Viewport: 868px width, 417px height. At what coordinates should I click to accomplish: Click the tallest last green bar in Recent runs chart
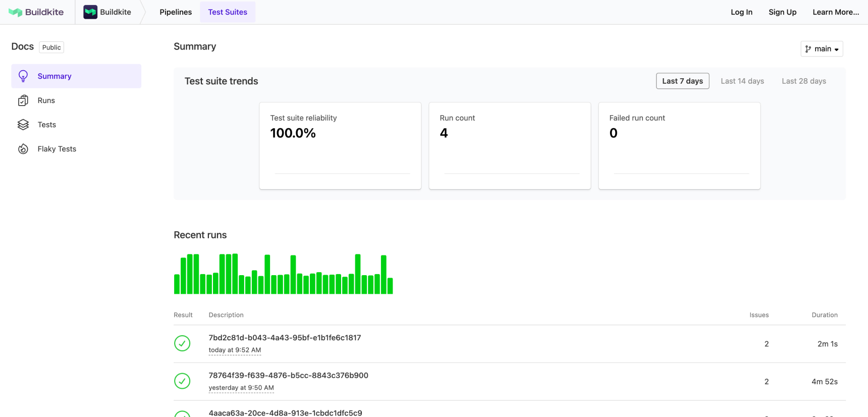(384, 275)
